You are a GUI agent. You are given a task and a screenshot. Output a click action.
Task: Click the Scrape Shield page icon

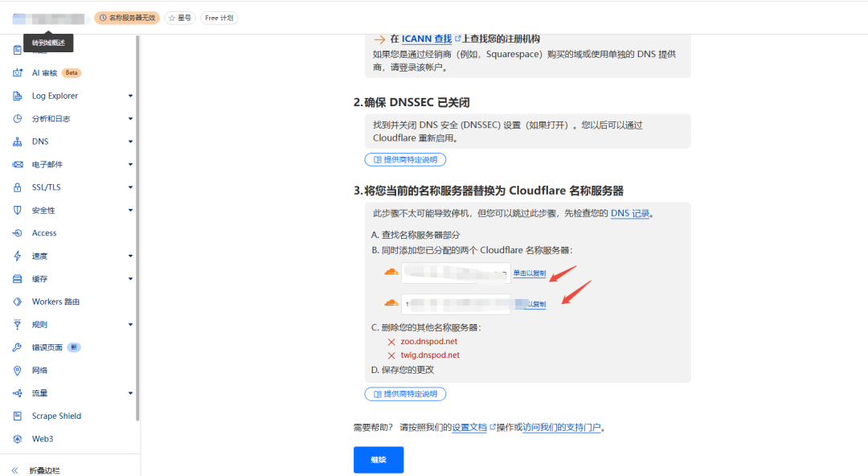[18, 416]
